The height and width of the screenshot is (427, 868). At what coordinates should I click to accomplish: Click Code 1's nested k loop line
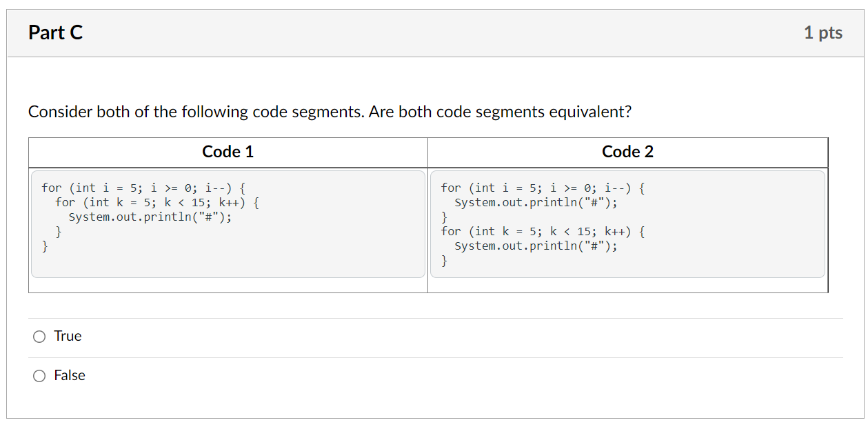tap(157, 202)
